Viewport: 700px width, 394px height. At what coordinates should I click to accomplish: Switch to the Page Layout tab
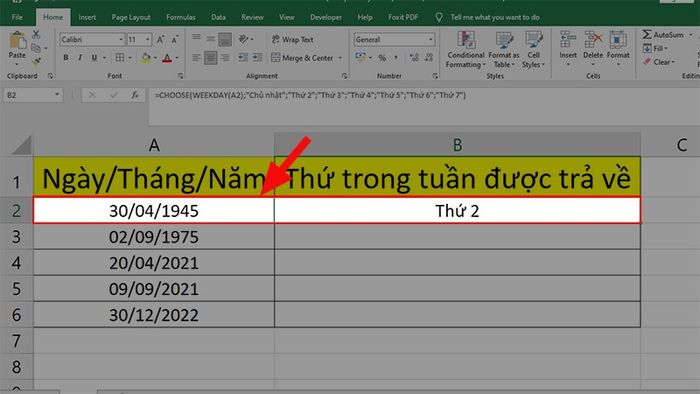point(131,17)
